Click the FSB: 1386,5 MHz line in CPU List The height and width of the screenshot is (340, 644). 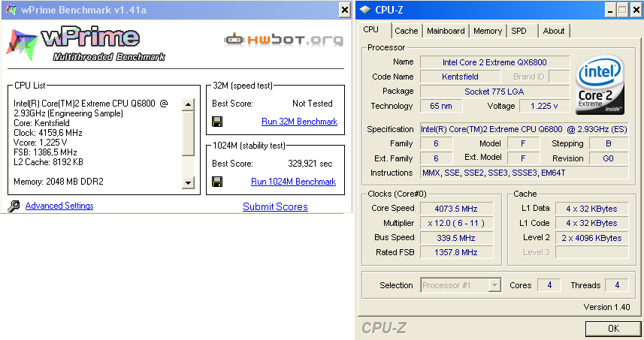45,152
